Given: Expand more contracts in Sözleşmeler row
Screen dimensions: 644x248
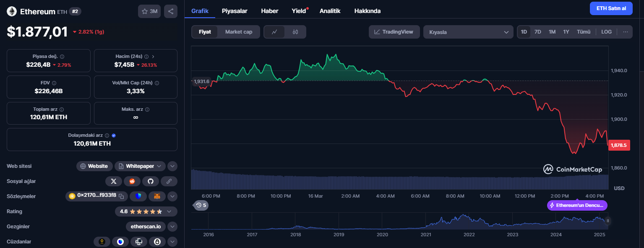Looking at the screenshot, I should pos(172,196).
